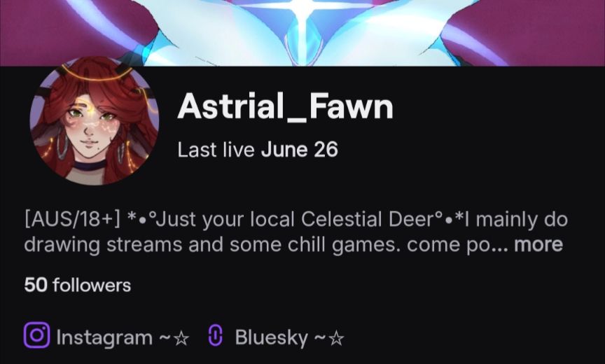Click the second bio line about drawing streams

tap(293, 245)
